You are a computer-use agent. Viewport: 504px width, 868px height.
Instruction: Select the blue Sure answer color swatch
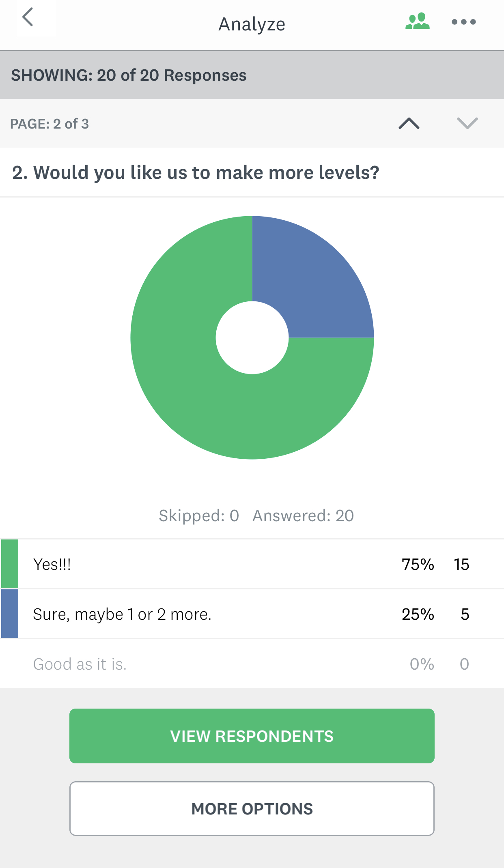pos(10,614)
